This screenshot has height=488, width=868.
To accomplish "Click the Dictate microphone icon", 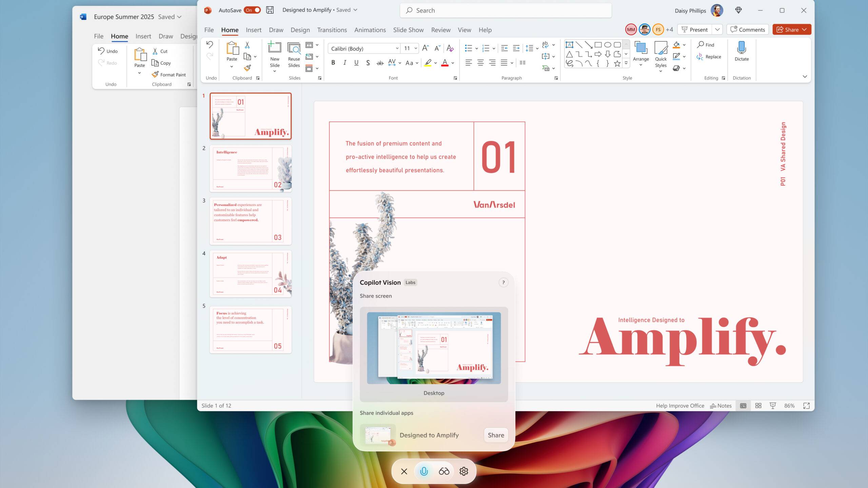I will point(741,48).
